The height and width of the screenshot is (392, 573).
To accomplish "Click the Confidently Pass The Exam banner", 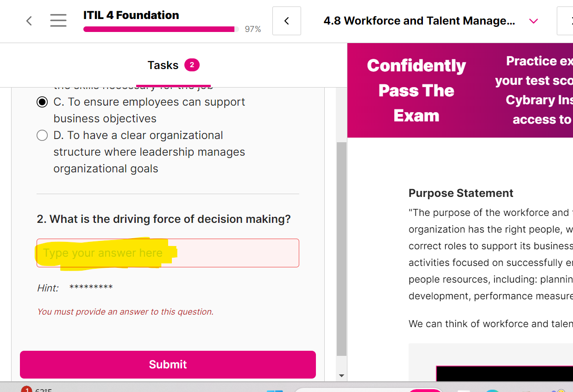I will 416,90.
